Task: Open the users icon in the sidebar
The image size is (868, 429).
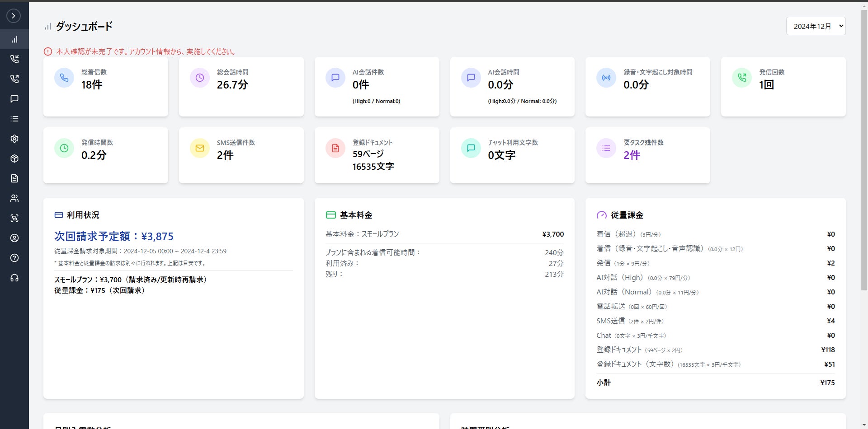Action: coord(14,198)
